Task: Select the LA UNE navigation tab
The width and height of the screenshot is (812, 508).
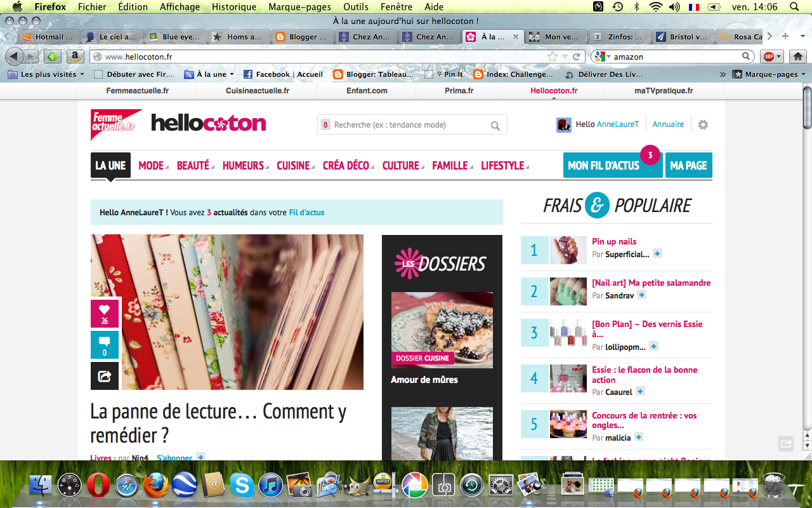Action: [x=110, y=165]
